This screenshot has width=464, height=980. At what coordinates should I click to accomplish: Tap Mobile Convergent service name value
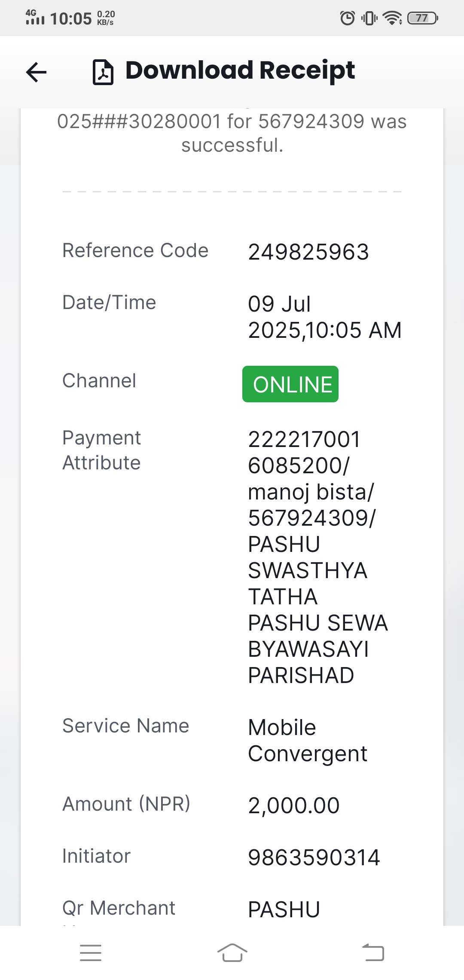pos(308,741)
